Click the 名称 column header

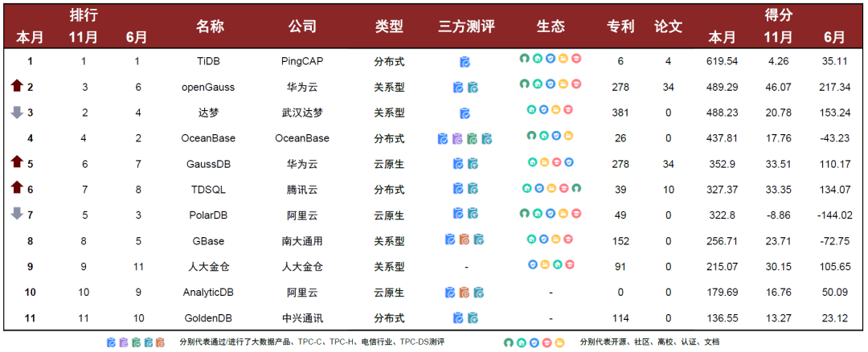[210, 26]
